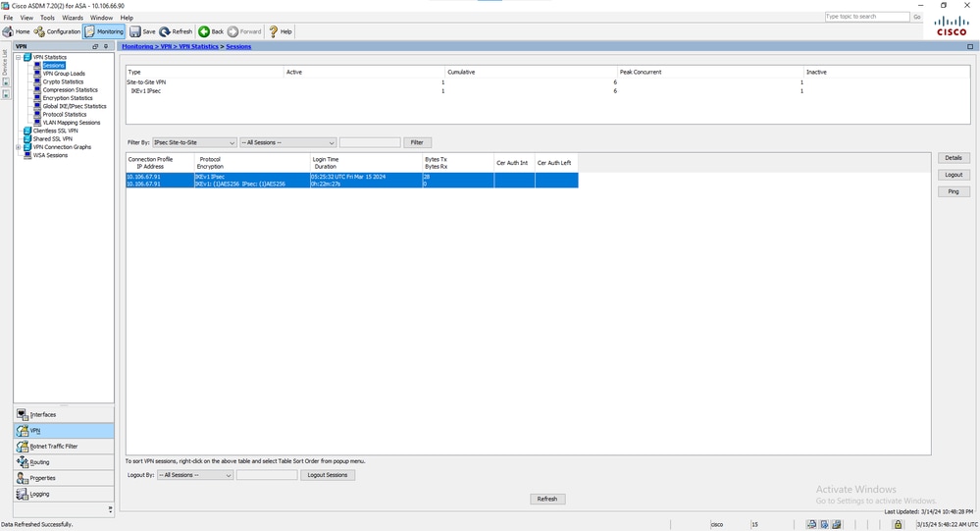Screen dimensions: 980x531
Task: Click the Go search button
Action: pos(917,17)
